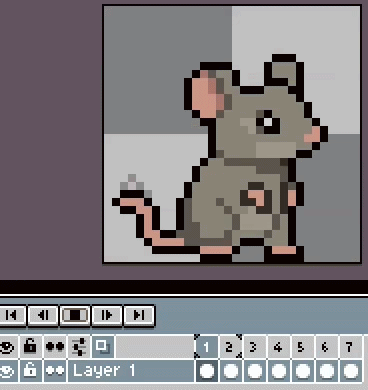Select Layer 1 cel in frame 2
The height and width of the screenshot is (390, 368).
pos(230,371)
